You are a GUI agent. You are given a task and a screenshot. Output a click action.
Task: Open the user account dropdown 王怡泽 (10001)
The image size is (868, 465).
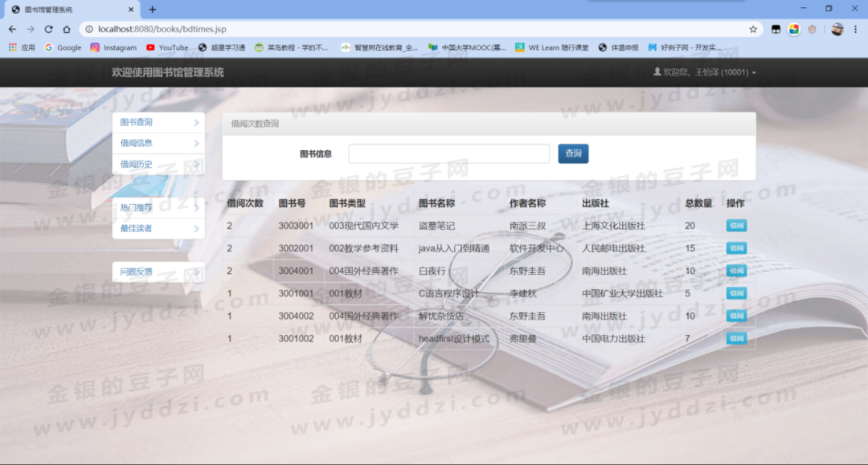point(704,72)
